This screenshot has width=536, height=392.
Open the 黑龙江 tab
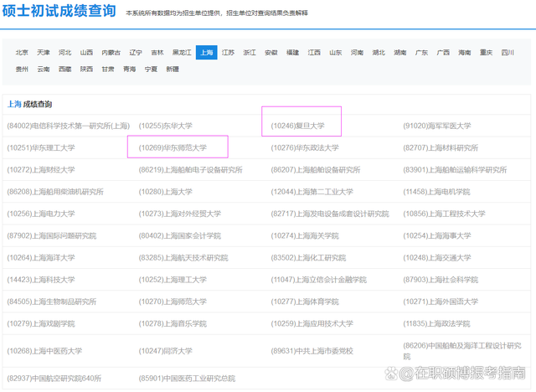[x=182, y=52]
